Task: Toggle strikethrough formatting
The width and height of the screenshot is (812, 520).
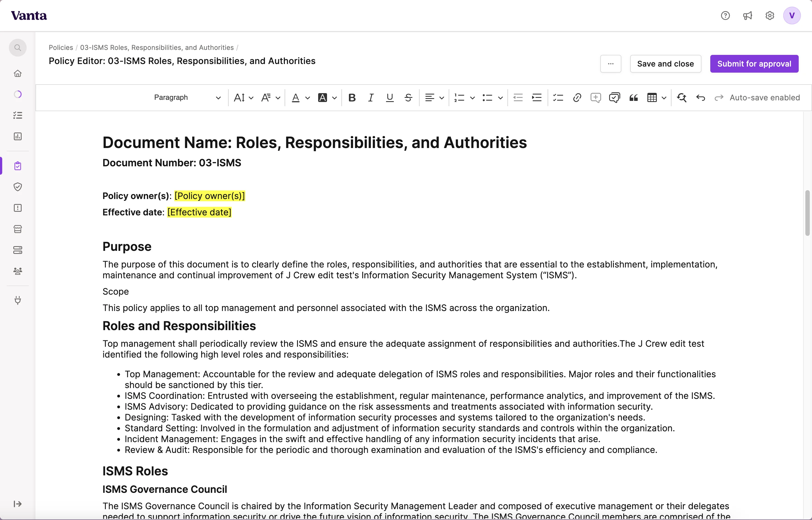Action: click(408, 98)
